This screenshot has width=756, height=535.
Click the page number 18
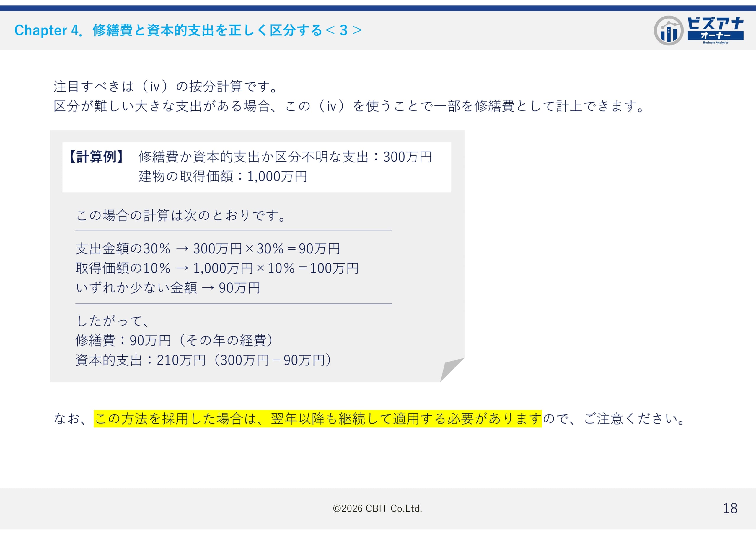(x=730, y=508)
